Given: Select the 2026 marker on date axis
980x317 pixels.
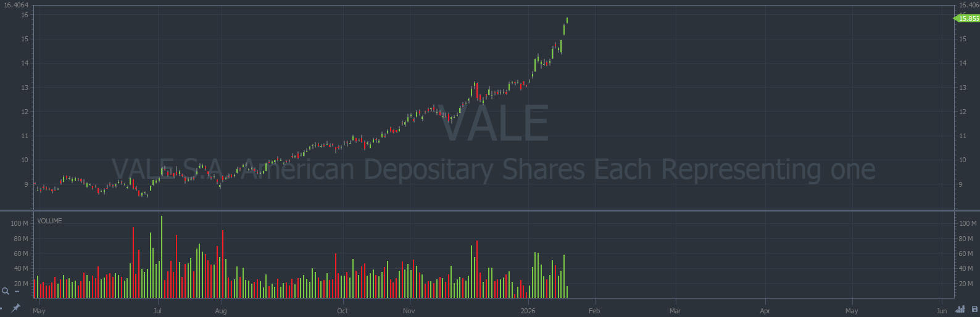Looking at the screenshot, I should 528,311.
